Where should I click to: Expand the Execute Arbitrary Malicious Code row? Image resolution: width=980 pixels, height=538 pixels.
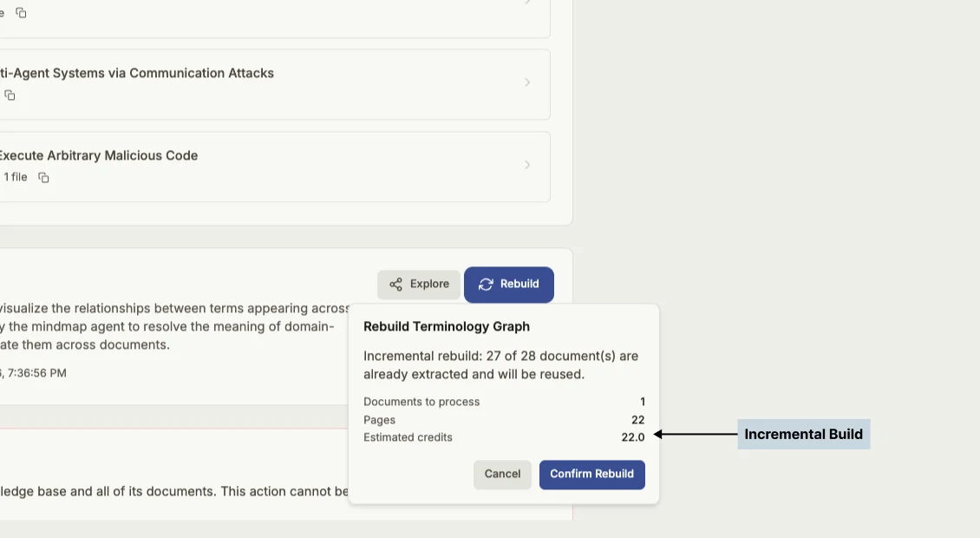point(527,165)
